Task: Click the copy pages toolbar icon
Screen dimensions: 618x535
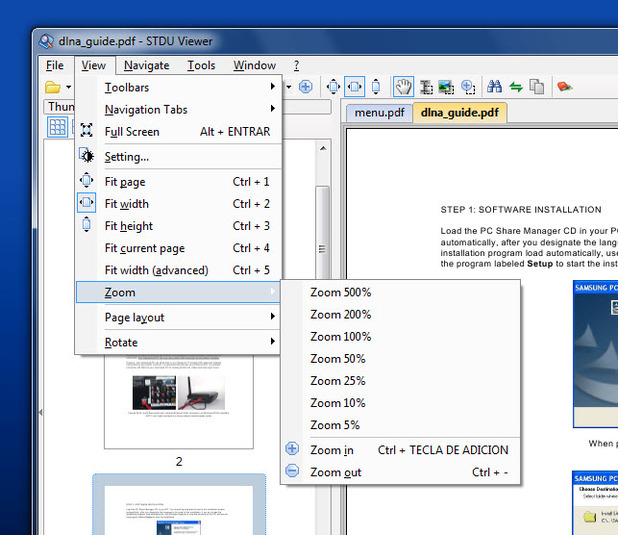Action: (x=537, y=87)
